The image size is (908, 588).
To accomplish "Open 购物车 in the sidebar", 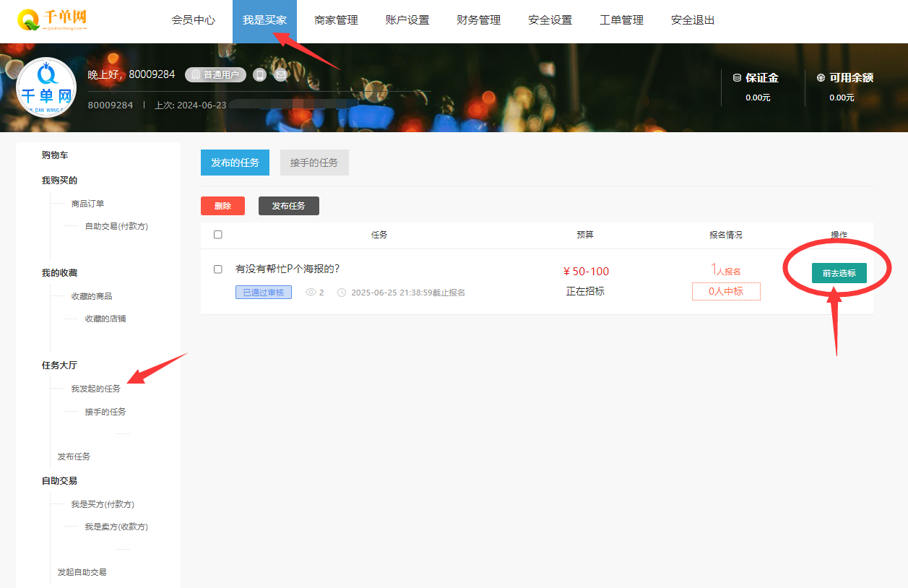I will pos(55,155).
